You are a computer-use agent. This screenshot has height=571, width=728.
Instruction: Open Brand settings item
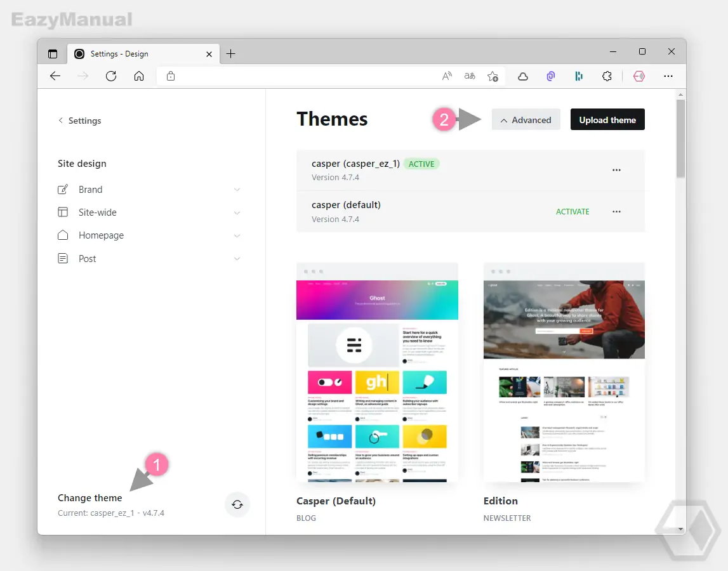point(150,190)
